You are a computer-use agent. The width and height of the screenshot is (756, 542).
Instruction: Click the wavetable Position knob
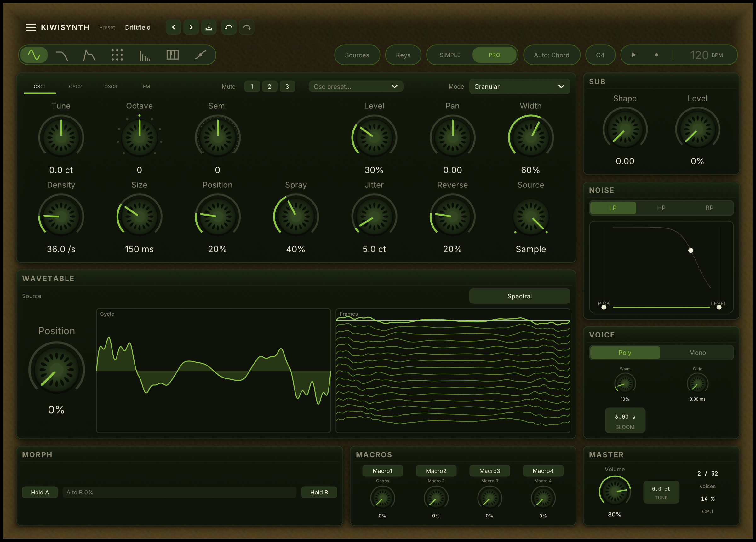(x=56, y=370)
